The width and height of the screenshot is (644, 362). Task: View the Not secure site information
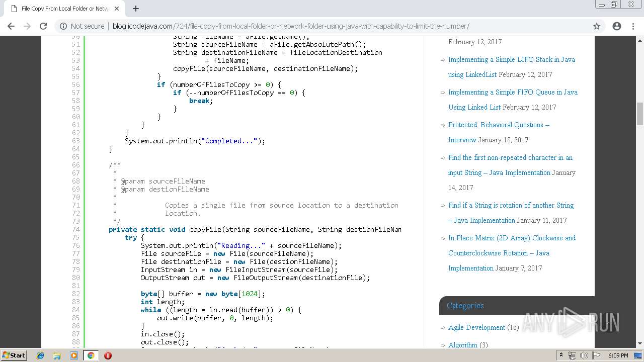[x=82, y=26]
